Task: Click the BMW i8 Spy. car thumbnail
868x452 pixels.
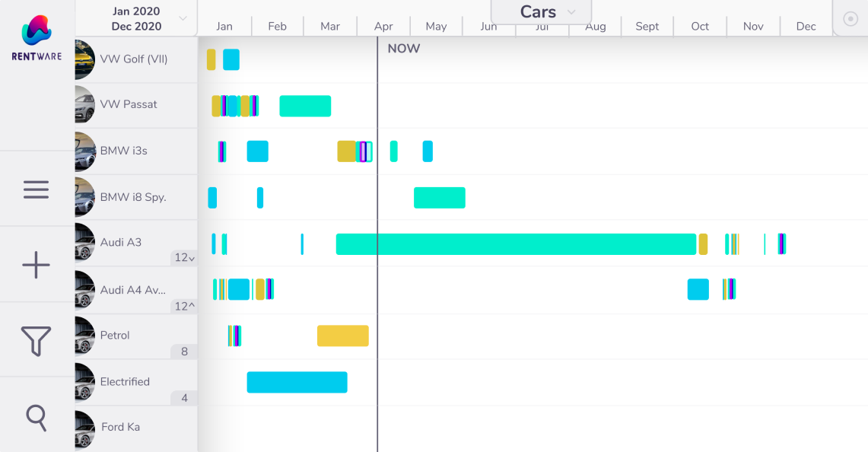Action: click(84, 196)
